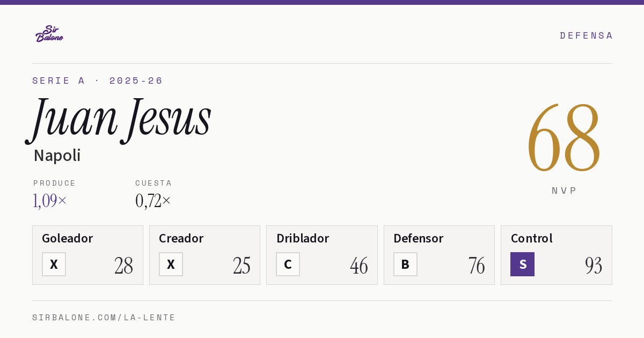Screen dimensions: 644x338
Task: Open sirbalone.com/la-lente link
Action: coord(104,318)
